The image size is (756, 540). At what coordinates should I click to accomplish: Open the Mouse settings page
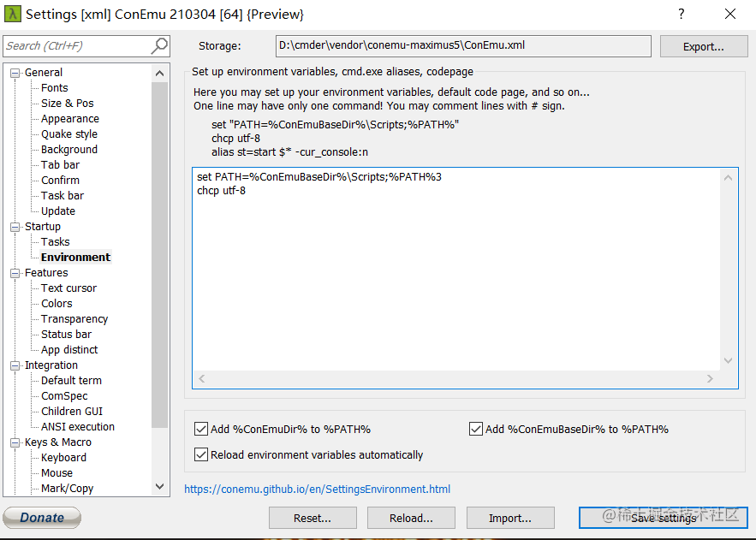(x=57, y=473)
